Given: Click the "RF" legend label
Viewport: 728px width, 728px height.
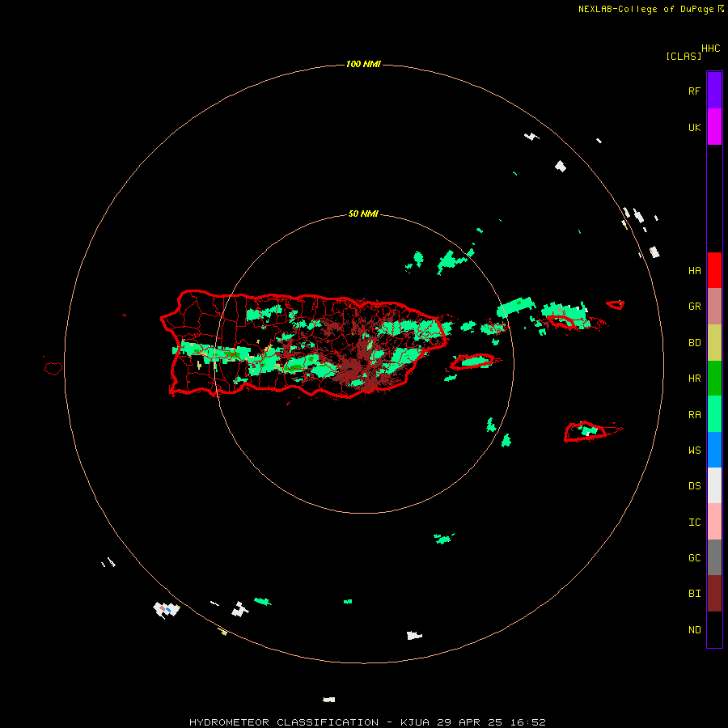Looking at the screenshot, I should tap(694, 91).
